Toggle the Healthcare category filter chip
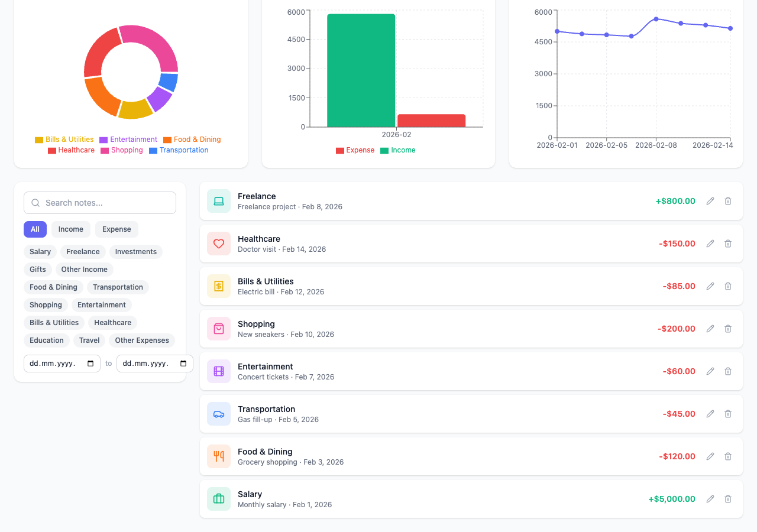Image resolution: width=757 pixels, height=532 pixels. (x=112, y=323)
